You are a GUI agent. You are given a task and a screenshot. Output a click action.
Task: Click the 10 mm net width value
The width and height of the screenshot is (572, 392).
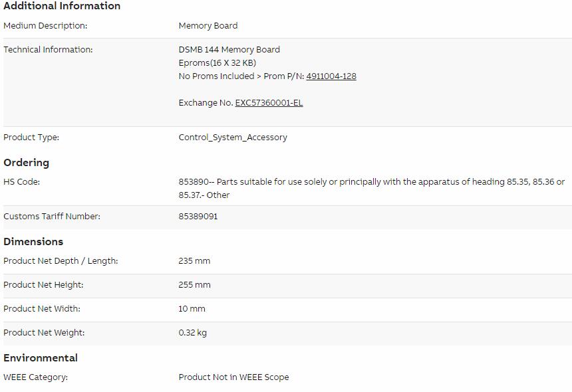pos(192,308)
